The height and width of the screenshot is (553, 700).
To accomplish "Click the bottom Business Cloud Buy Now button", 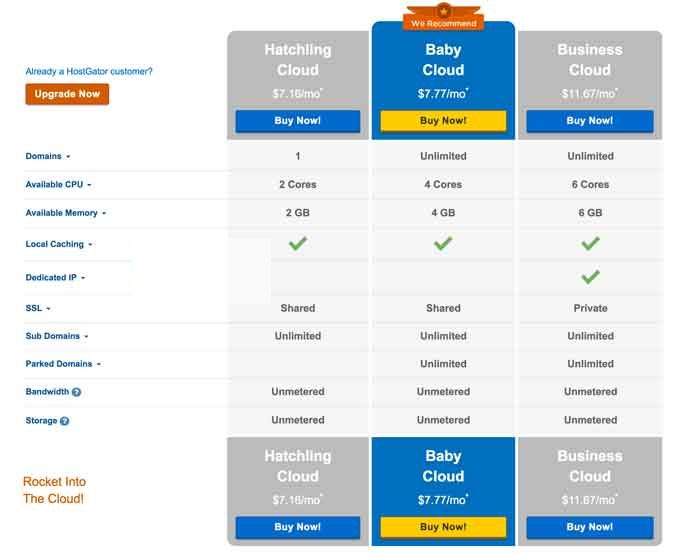I will coord(590,527).
